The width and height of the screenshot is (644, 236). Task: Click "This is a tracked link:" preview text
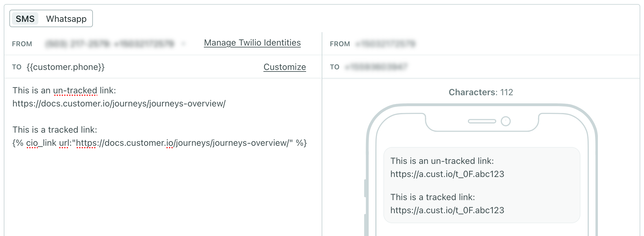(433, 197)
